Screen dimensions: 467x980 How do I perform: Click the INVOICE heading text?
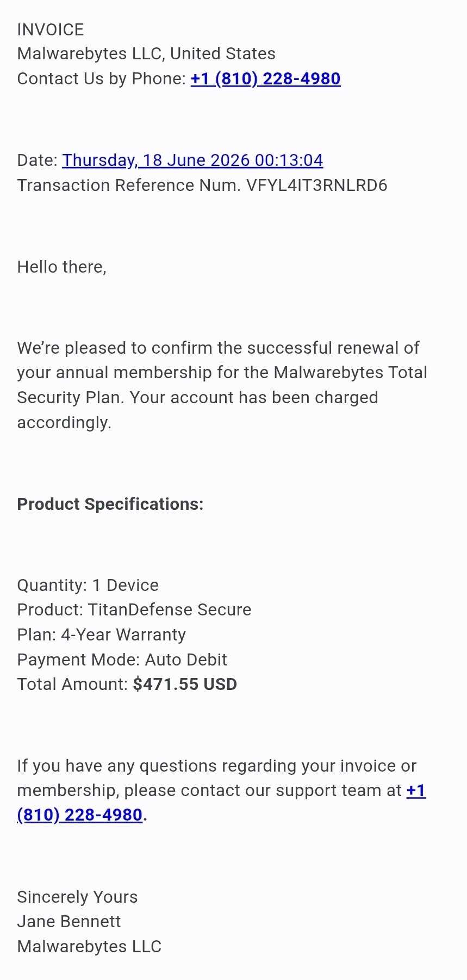[51, 30]
